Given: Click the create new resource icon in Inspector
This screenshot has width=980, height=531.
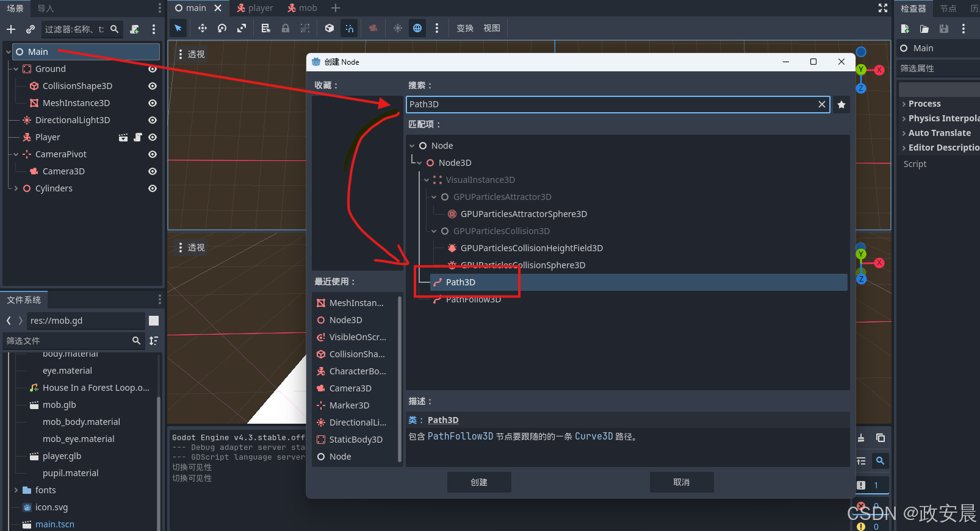Looking at the screenshot, I should point(905,29).
